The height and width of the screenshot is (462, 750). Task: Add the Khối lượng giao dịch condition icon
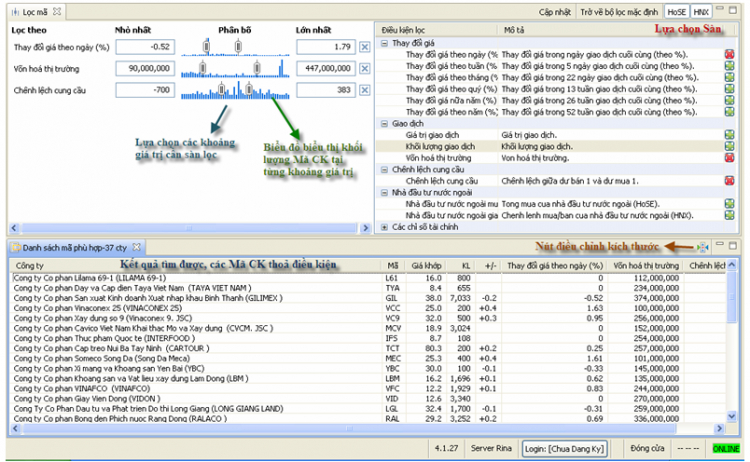(x=729, y=146)
